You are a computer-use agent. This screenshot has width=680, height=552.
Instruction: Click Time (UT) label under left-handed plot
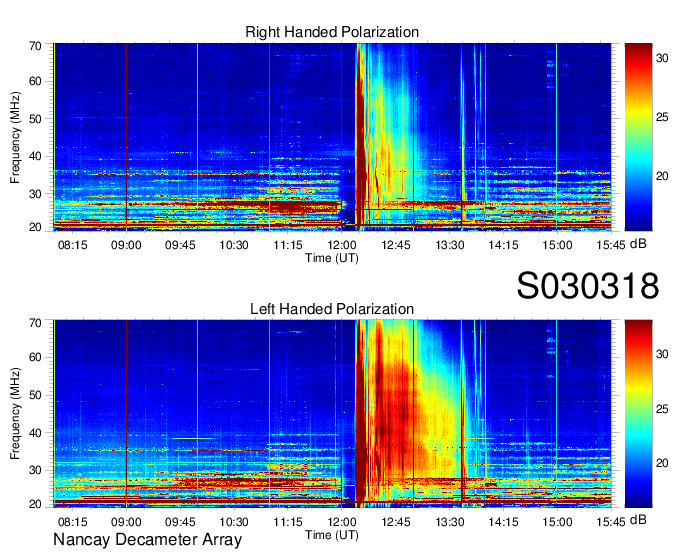332,535
